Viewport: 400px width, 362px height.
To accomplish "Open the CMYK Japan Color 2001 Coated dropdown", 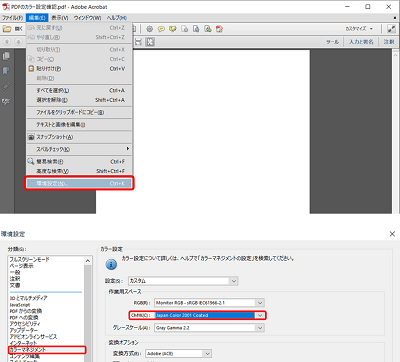I will (x=210, y=315).
